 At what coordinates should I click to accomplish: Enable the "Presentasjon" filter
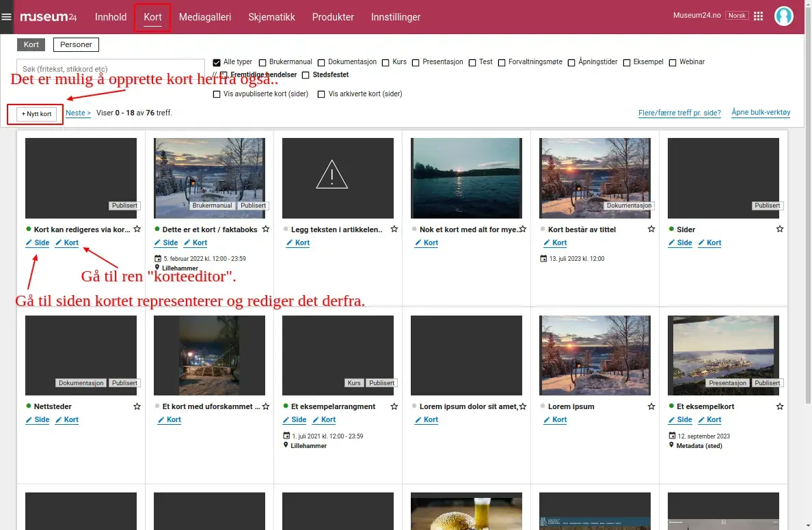(x=416, y=63)
